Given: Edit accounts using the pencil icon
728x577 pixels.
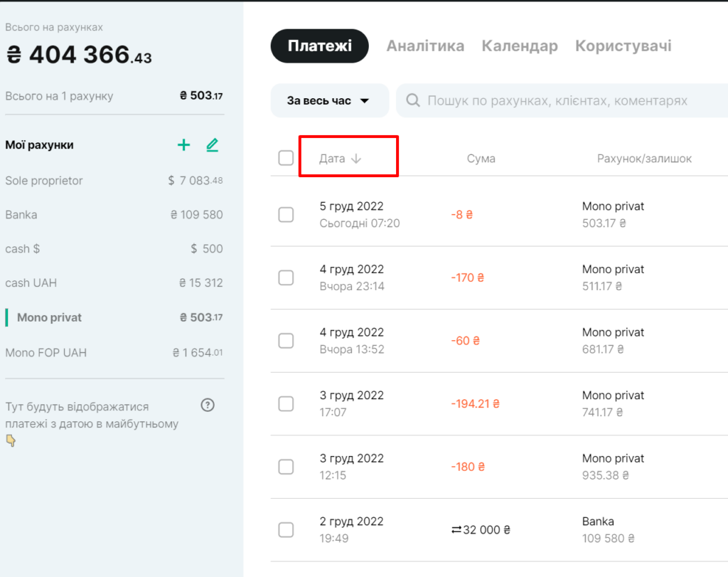Looking at the screenshot, I should coord(212,145).
